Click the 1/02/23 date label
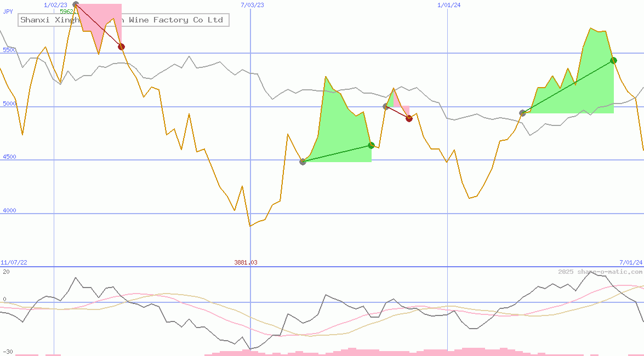 click(x=55, y=5)
